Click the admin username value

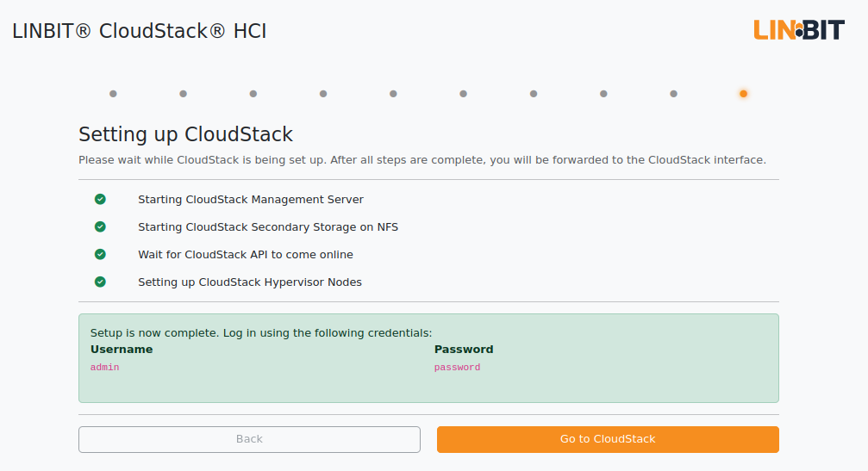[x=104, y=367]
